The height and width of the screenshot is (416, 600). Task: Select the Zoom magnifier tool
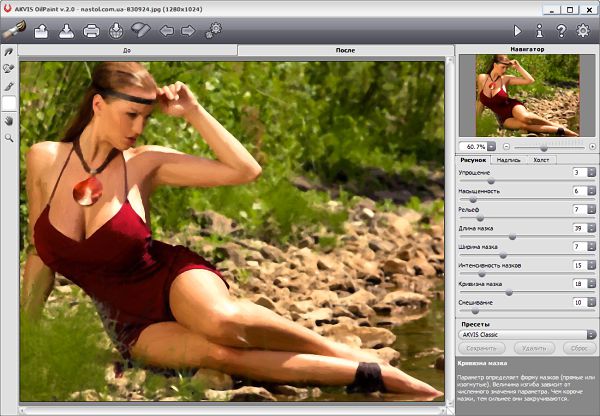tap(9, 137)
